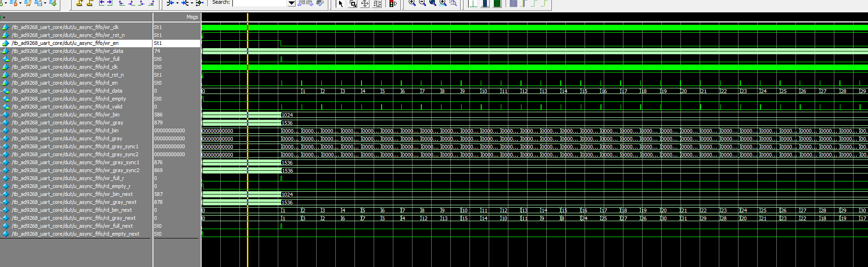The image size is (868, 267).
Task: Click the collapse-time icon left of Search
Action: point(170,3)
